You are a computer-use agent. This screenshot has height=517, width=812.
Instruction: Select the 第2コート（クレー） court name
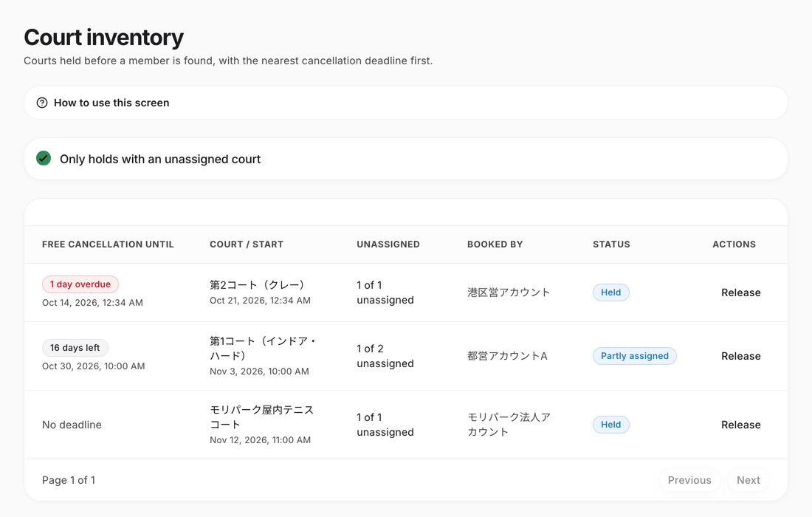(x=258, y=285)
